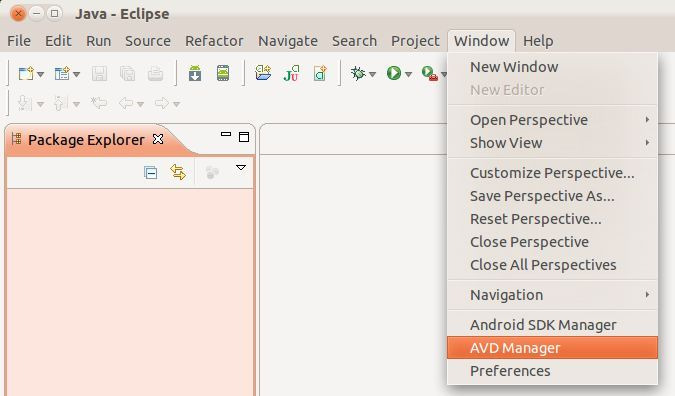The width and height of the screenshot is (675, 396).
Task: Open the Project menu
Action: click(415, 41)
